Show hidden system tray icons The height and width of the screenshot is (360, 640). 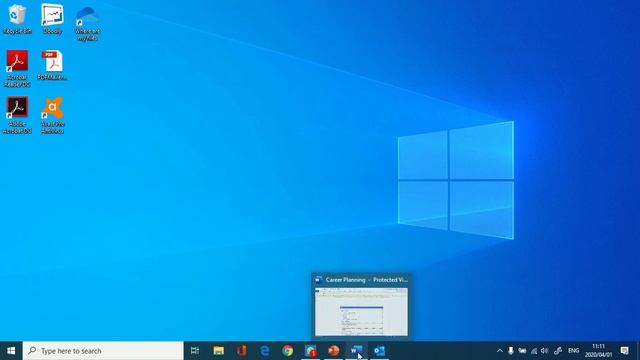coord(500,351)
